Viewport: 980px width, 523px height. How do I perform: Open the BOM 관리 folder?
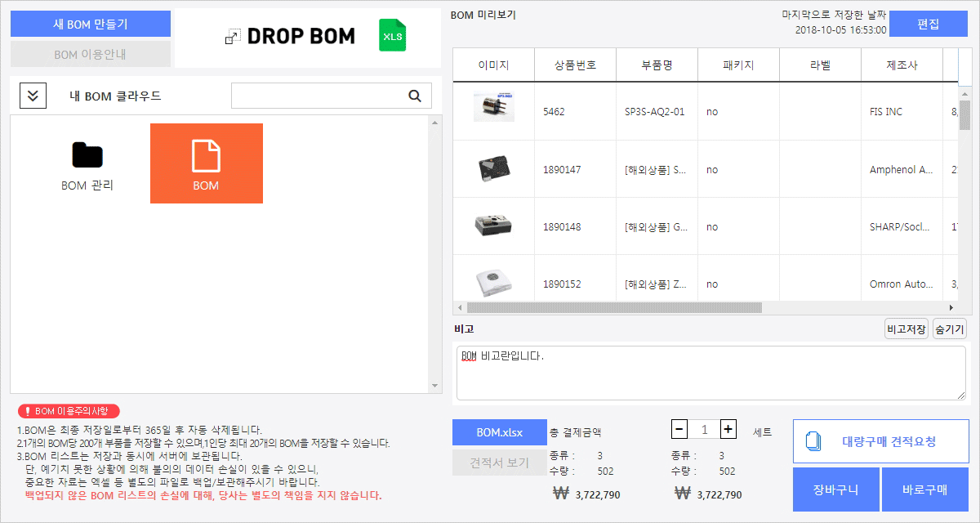point(87,163)
